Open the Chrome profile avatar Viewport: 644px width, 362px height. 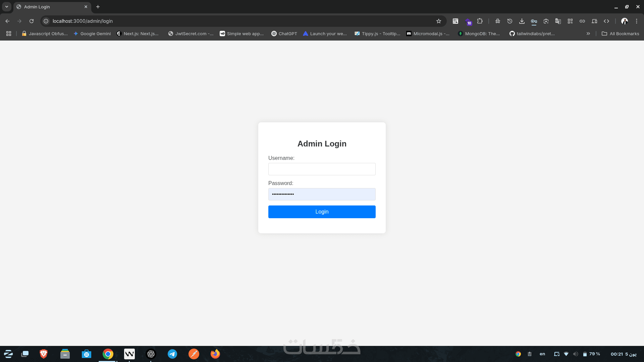click(625, 21)
